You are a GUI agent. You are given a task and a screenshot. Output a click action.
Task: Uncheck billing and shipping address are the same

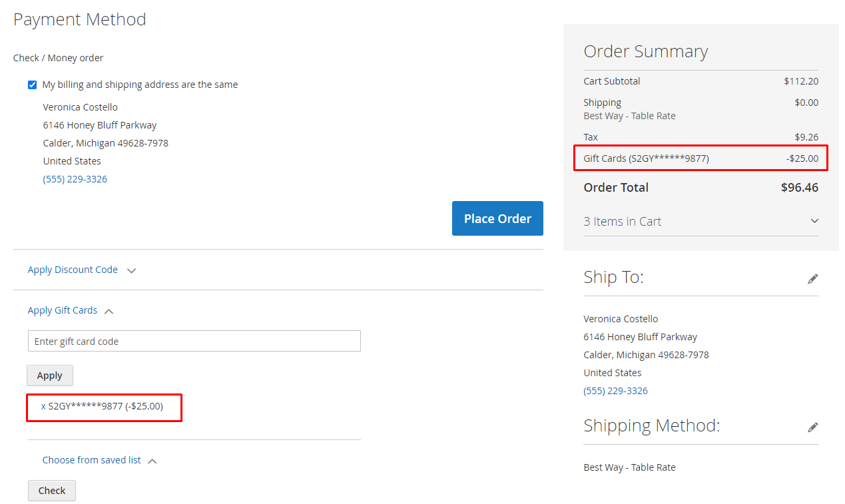pos(32,85)
